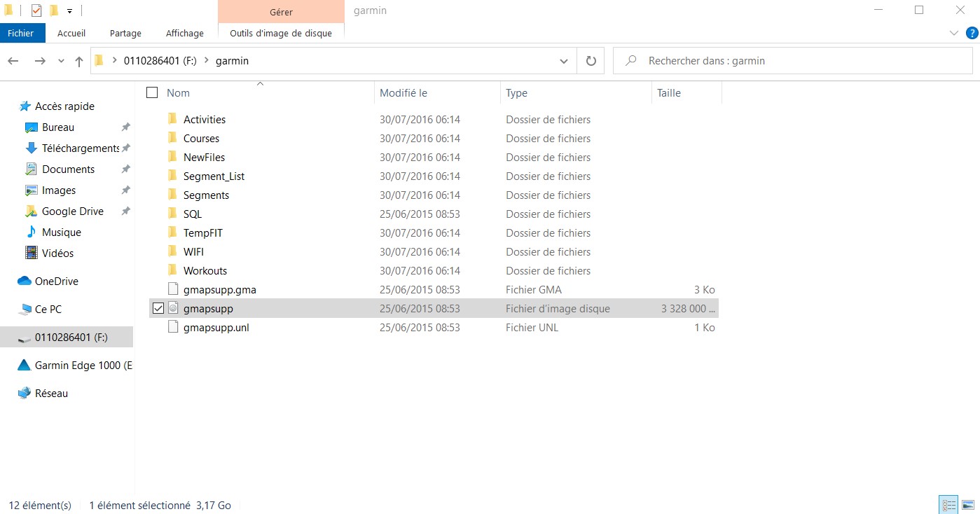Switch to the Affichage tab
Viewport: 980px width, 514px height.
[185, 33]
